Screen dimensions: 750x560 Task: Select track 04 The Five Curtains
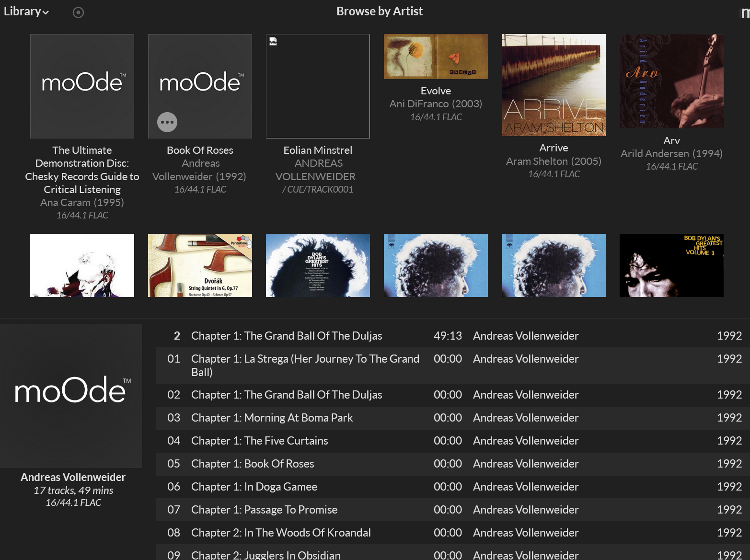point(453,441)
